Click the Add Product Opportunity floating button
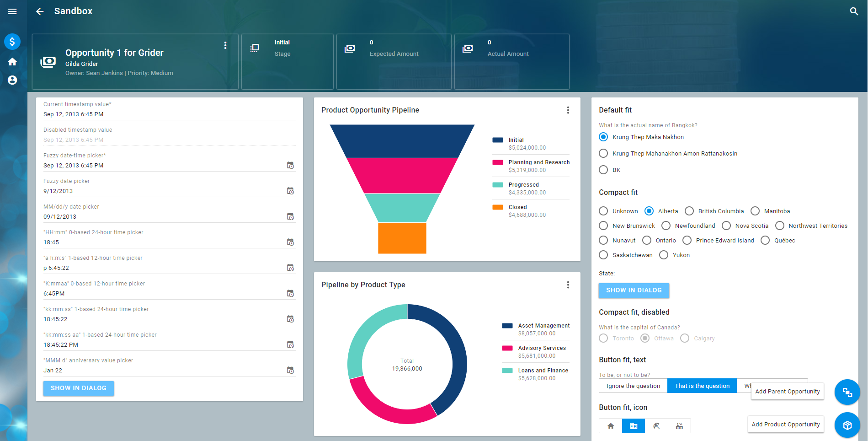The width and height of the screenshot is (868, 441). pyautogui.click(x=847, y=425)
